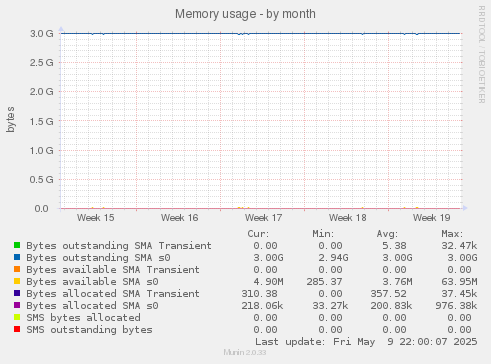Click the 'Week 18' axis label
Viewport: 491px width, 364px height.
(348, 218)
